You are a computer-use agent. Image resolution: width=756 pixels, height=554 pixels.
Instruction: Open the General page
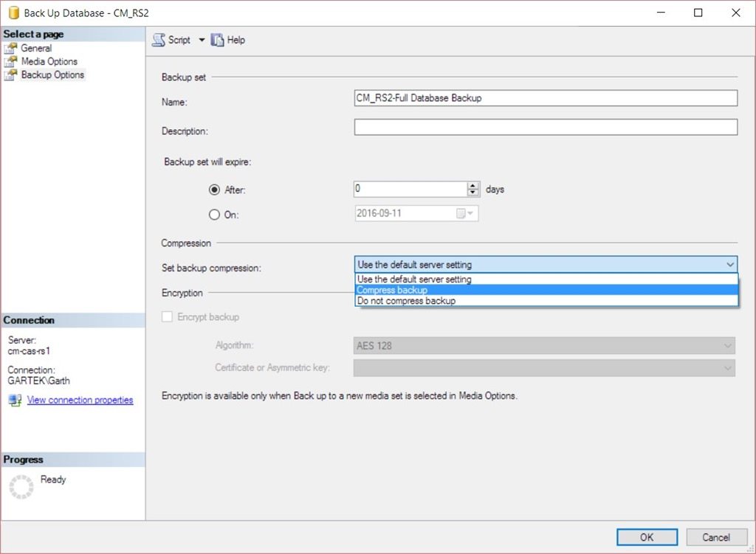pos(36,48)
